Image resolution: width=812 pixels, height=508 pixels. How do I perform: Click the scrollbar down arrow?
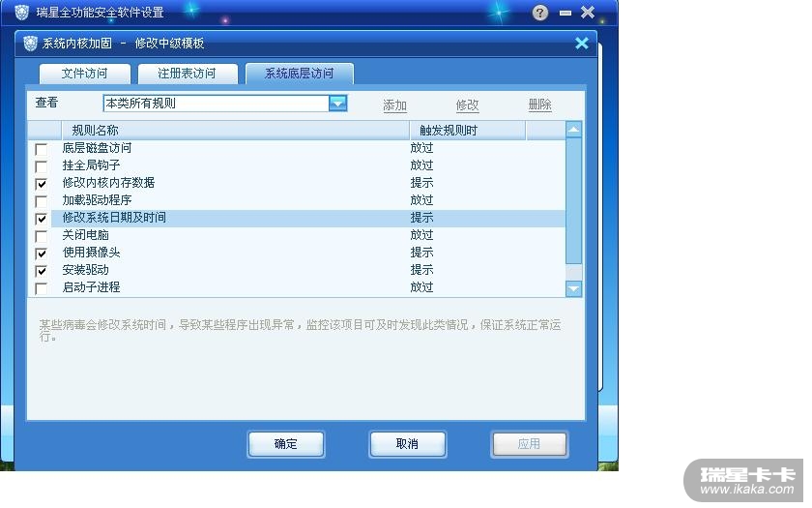point(573,288)
